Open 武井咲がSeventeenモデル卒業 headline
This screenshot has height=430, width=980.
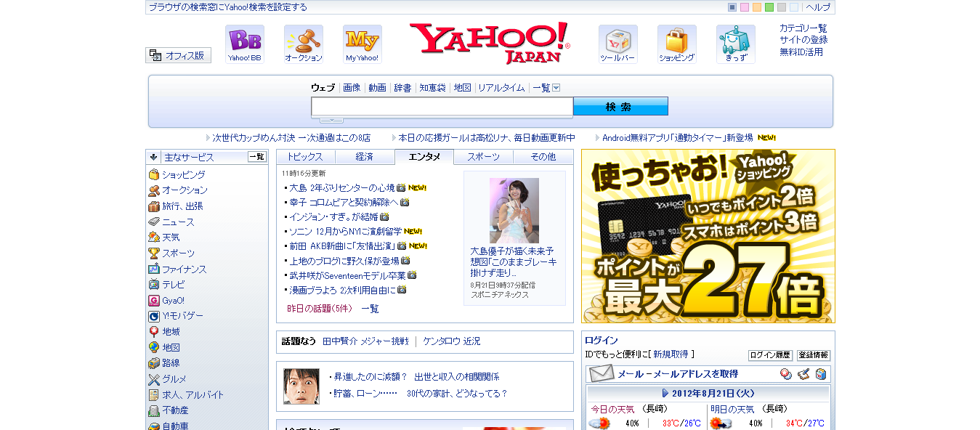pos(347,275)
